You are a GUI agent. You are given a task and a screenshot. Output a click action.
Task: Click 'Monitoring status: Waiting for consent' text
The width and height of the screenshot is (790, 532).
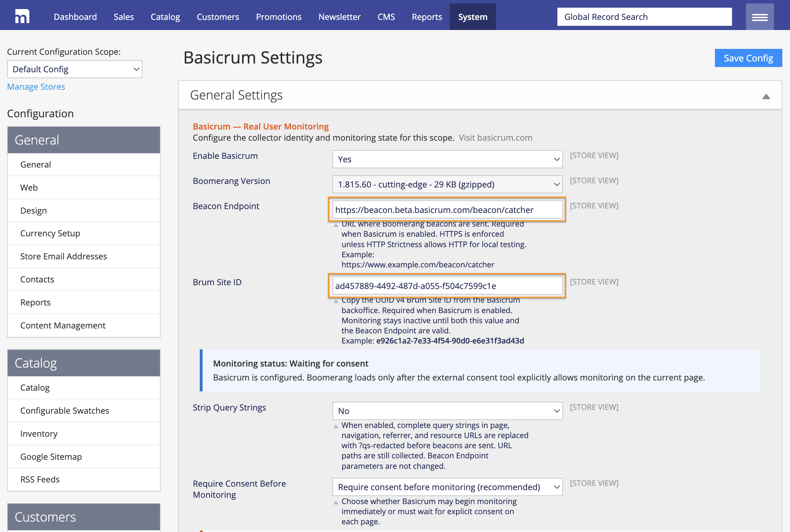[291, 363]
